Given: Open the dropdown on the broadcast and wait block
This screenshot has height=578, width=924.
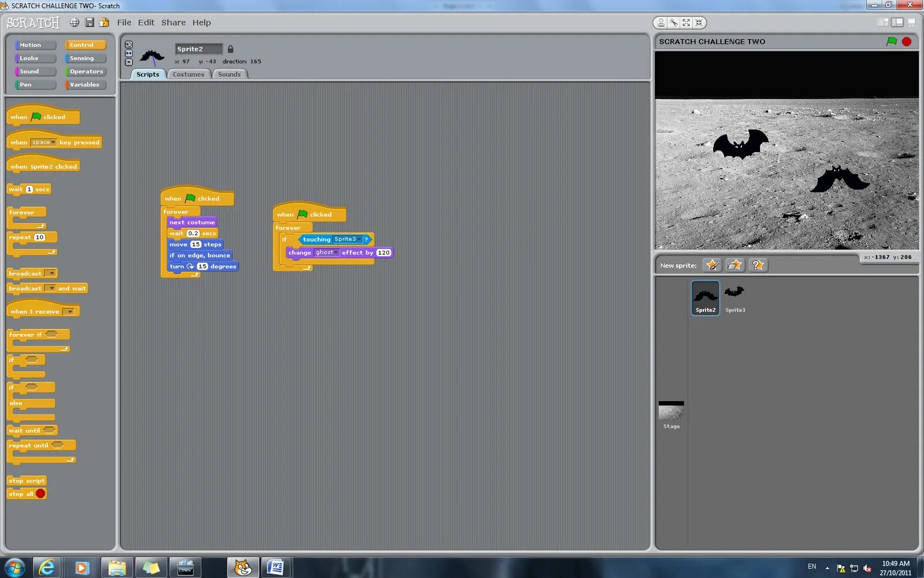Looking at the screenshot, I should click(x=51, y=288).
